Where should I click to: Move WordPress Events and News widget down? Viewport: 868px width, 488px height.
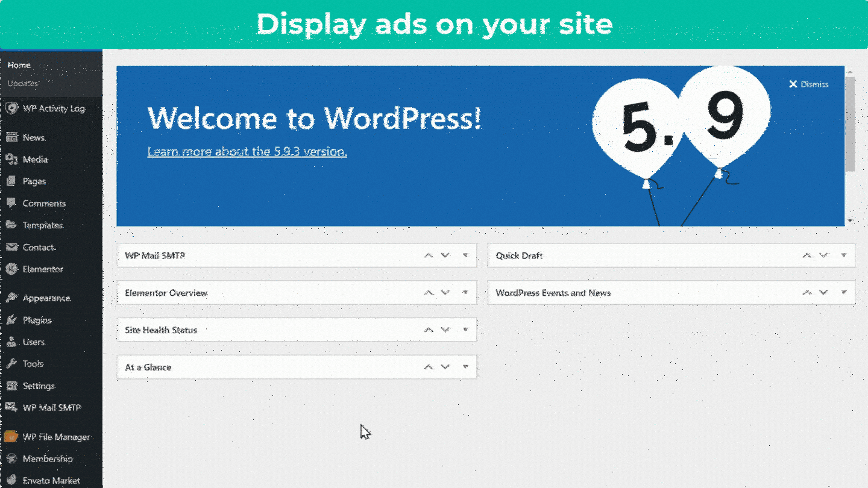824,293
